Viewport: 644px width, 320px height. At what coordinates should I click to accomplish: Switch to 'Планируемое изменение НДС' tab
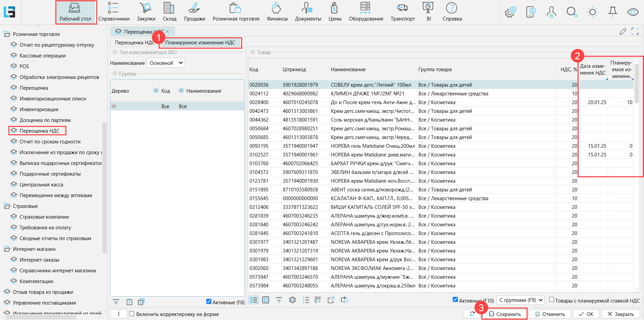coord(200,43)
